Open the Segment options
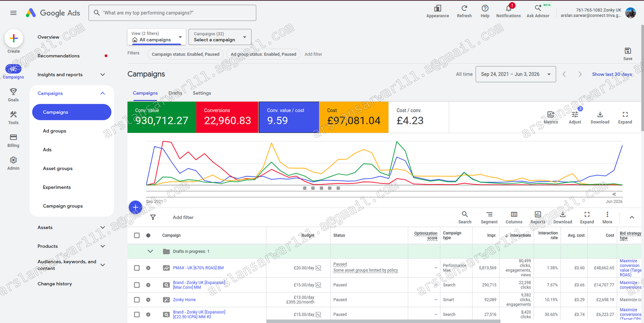This screenshot has width=644, height=323. coord(489,217)
